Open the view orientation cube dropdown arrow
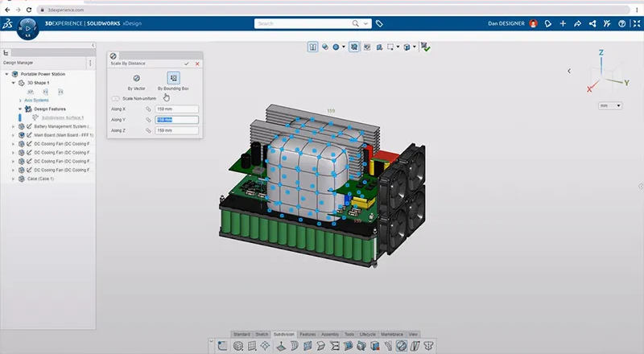644x354 pixels. [x=415, y=47]
